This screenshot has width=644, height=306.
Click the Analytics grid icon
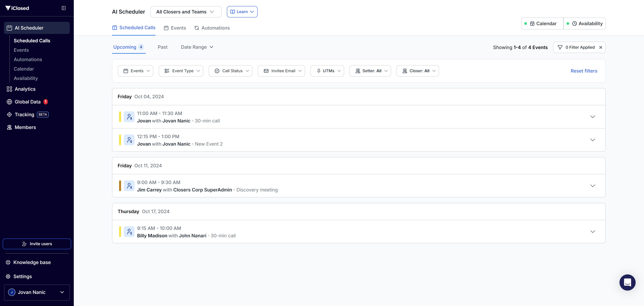point(9,89)
